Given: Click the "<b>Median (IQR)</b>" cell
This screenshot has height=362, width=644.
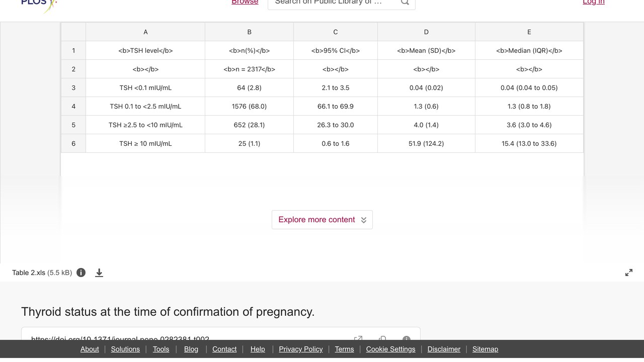Looking at the screenshot, I should pyautogui.click(x=529, y=50).
